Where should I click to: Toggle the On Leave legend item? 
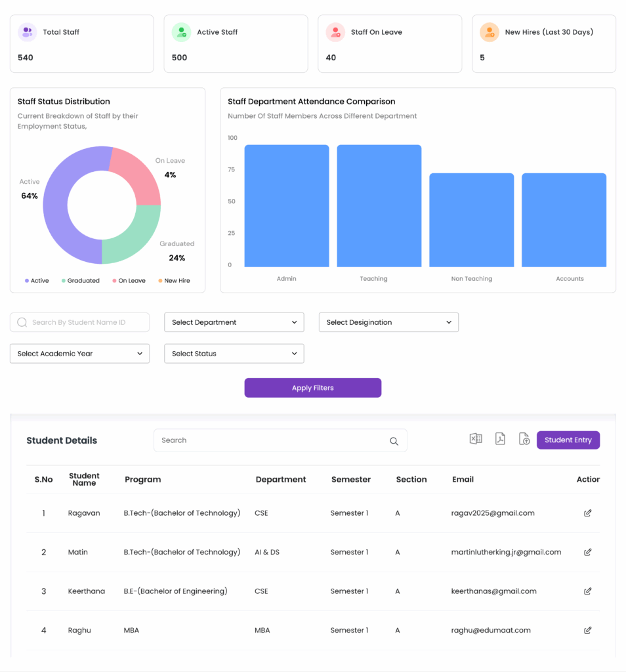click(x=129, y=281)
